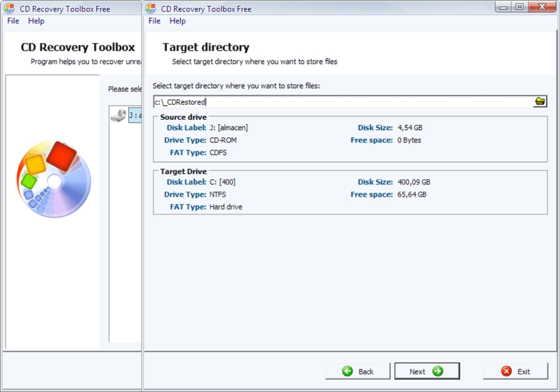Click the target drive type value 'NTFS'
The height and width of the screenshot is (392, 560).
coord(217,194)
